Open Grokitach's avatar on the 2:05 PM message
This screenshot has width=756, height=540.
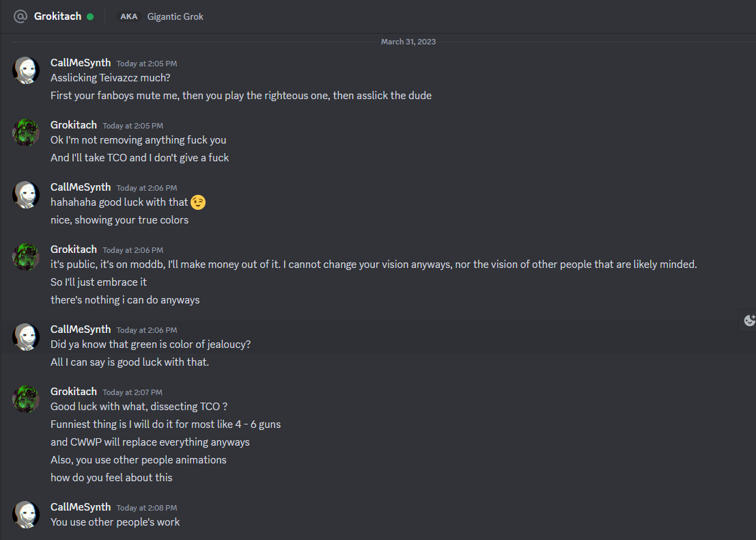click(x=26, y=133)
